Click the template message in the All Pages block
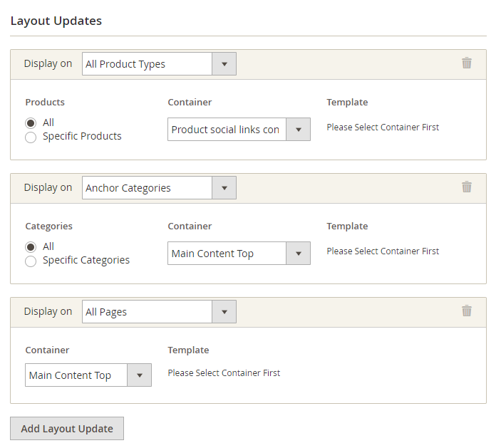The image size is (501, 448). [x=224, y=373]
